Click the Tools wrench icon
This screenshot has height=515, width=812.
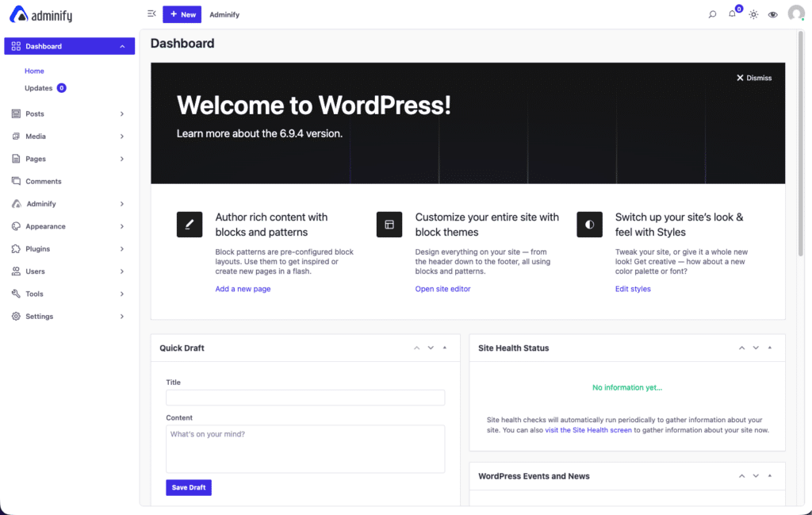pyautogui.click(x=16, y=294)
